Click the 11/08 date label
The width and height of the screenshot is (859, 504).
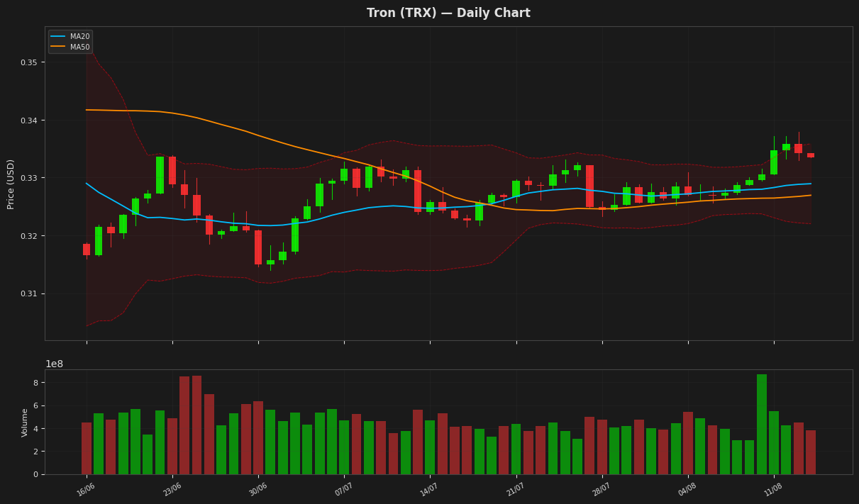pos(774,489)
